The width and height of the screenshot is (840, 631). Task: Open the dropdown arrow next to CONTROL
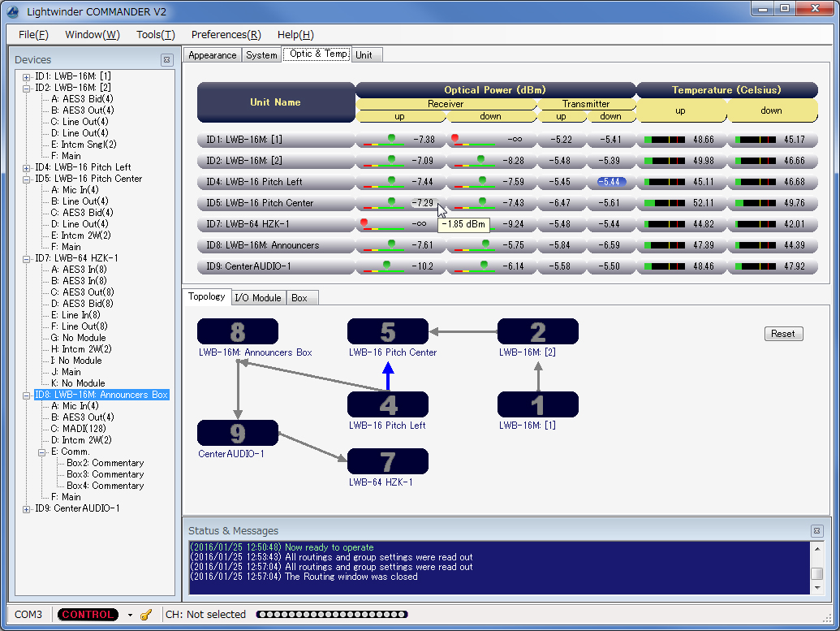[x=130, y=615]
